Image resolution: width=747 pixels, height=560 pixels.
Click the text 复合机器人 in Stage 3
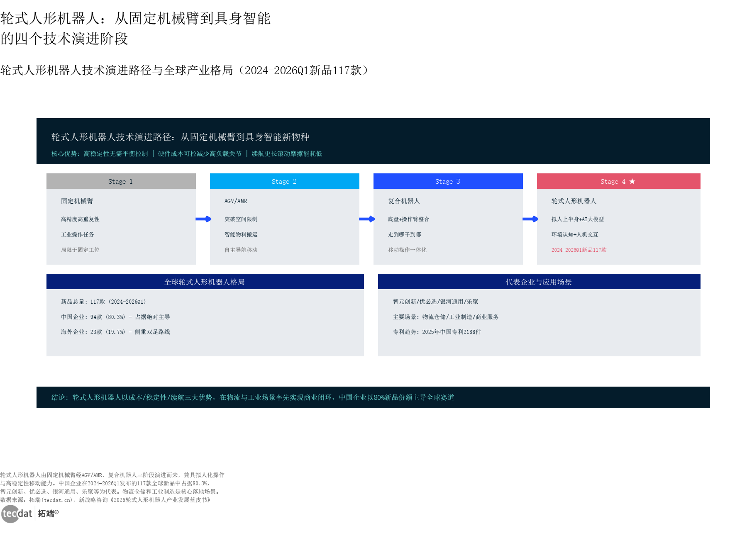click(x=404, y=201)
